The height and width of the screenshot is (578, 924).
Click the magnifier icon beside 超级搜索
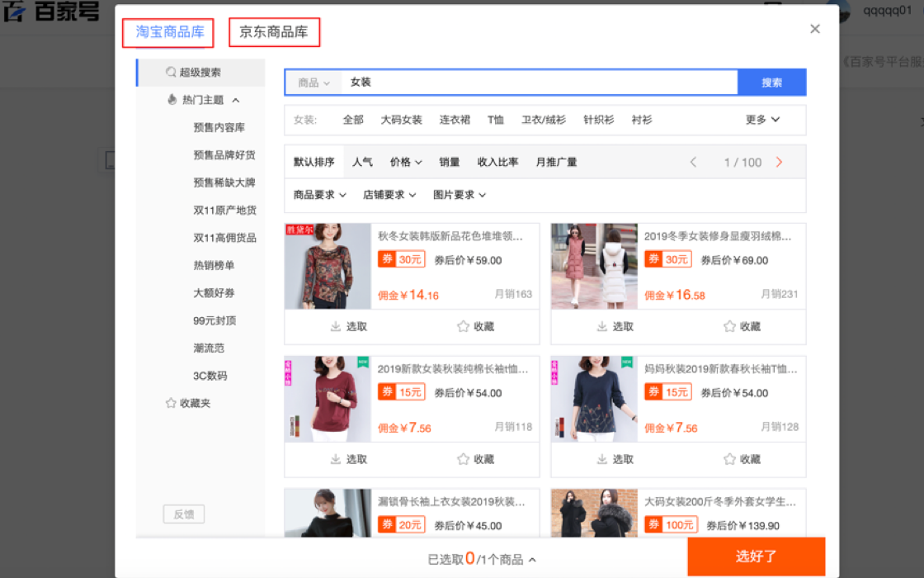pos(171,72)
